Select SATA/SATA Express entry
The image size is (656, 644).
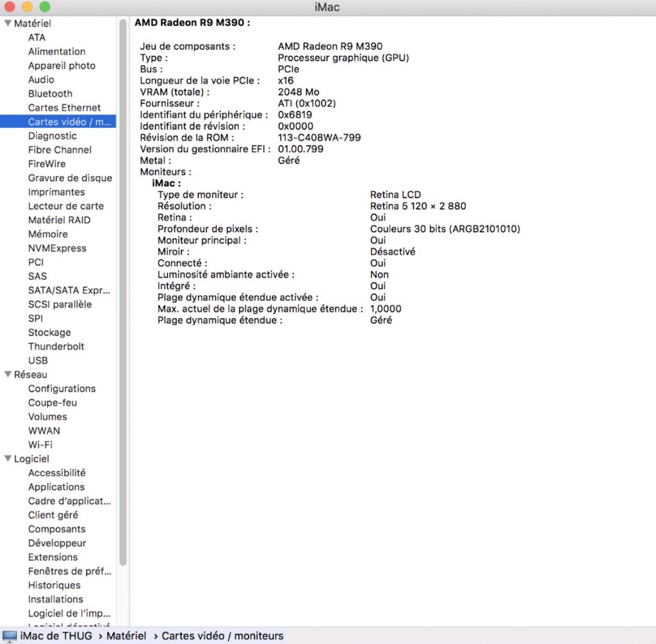[69, 290]
